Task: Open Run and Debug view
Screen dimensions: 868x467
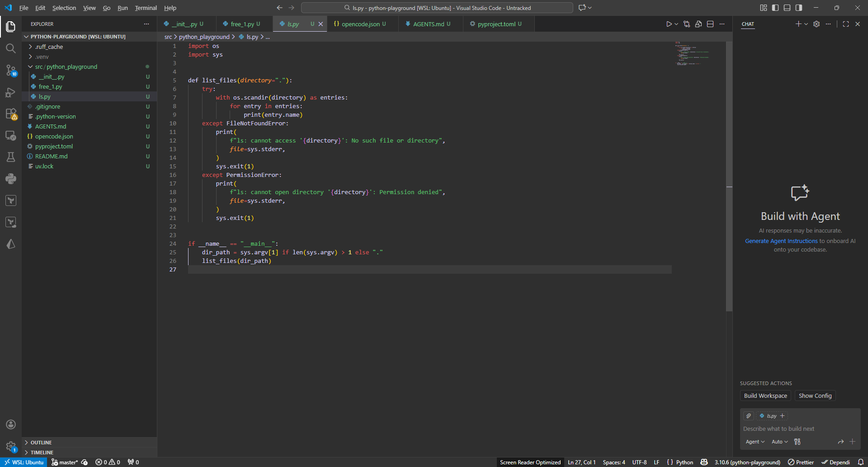Action: [x=10, y=92]
